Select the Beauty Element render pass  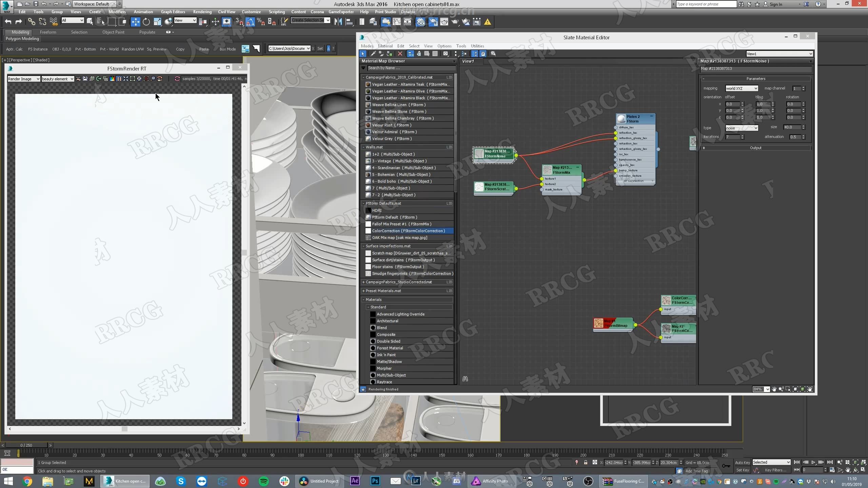[x=57, y=78]
